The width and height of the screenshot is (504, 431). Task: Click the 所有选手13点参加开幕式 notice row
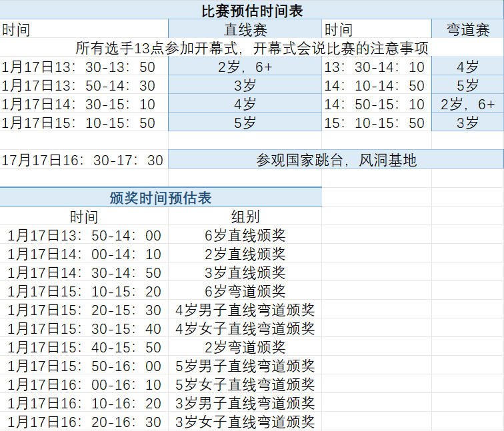252,48
